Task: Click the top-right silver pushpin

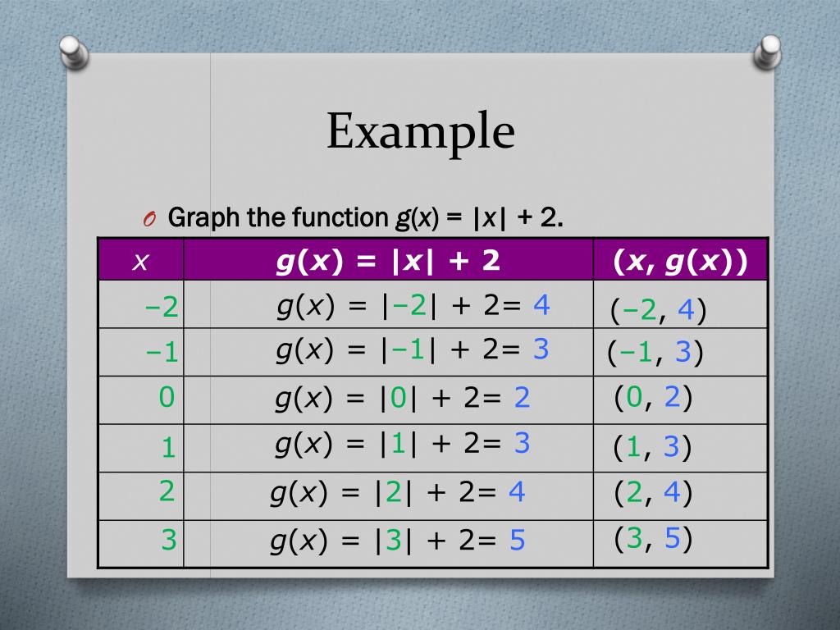Action: click(767, 52)
